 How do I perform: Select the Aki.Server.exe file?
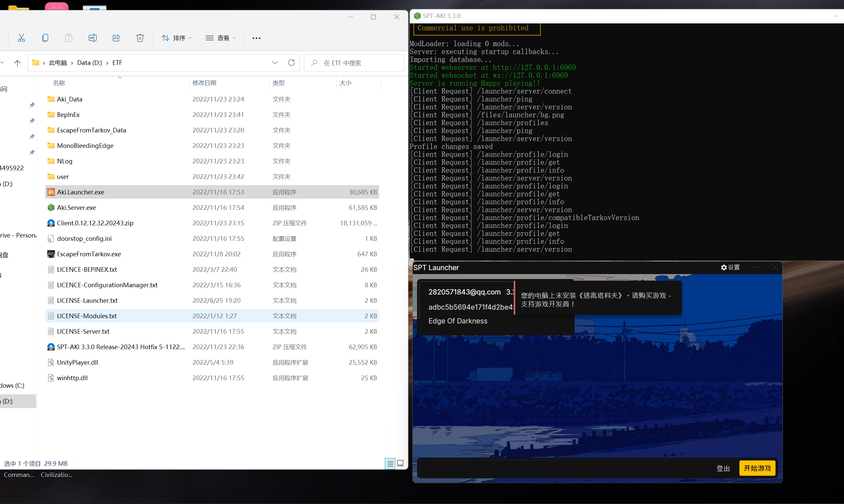[x=76, y=208]
